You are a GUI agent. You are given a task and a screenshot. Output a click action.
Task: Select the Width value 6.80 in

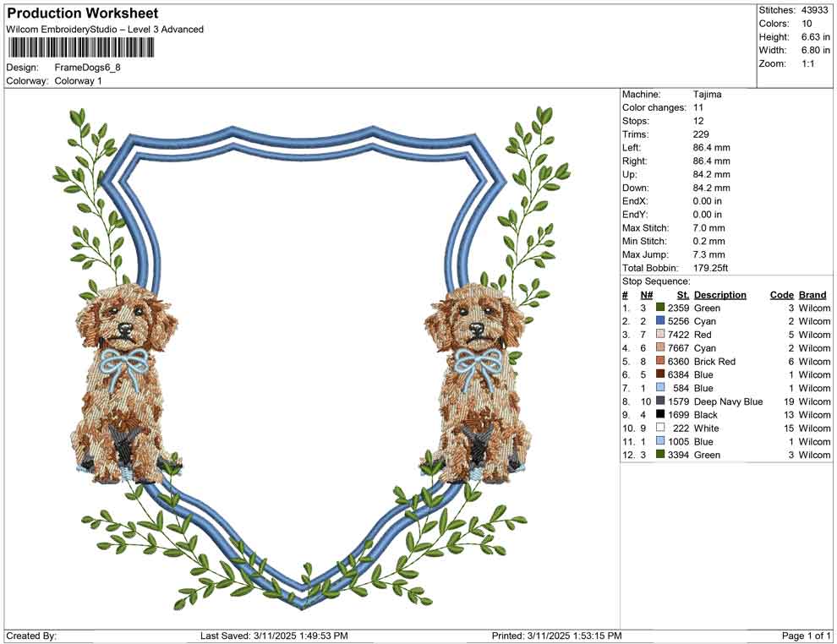click(816, 50)
